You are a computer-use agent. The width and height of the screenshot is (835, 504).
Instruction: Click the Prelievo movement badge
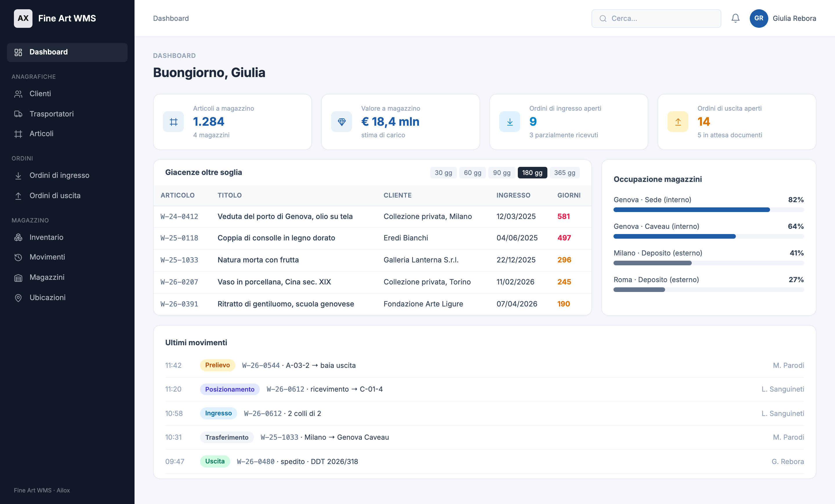pos(217,365)
